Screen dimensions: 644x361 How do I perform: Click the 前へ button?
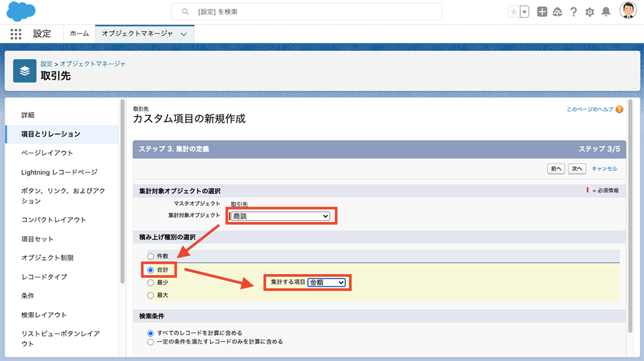pos(556,169)
